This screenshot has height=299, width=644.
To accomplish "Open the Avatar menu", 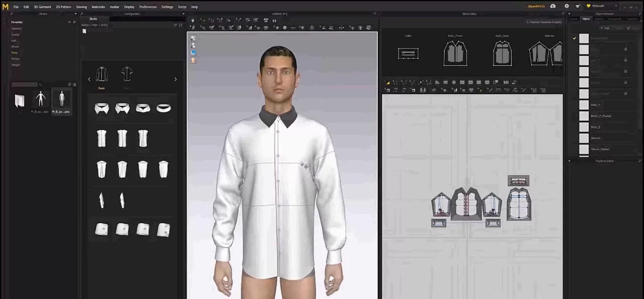I will click(x=115, y=7).
